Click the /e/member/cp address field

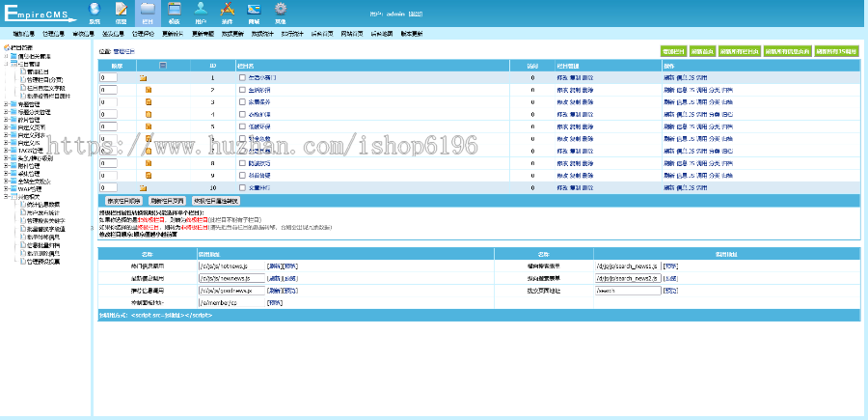coord(231,302)
